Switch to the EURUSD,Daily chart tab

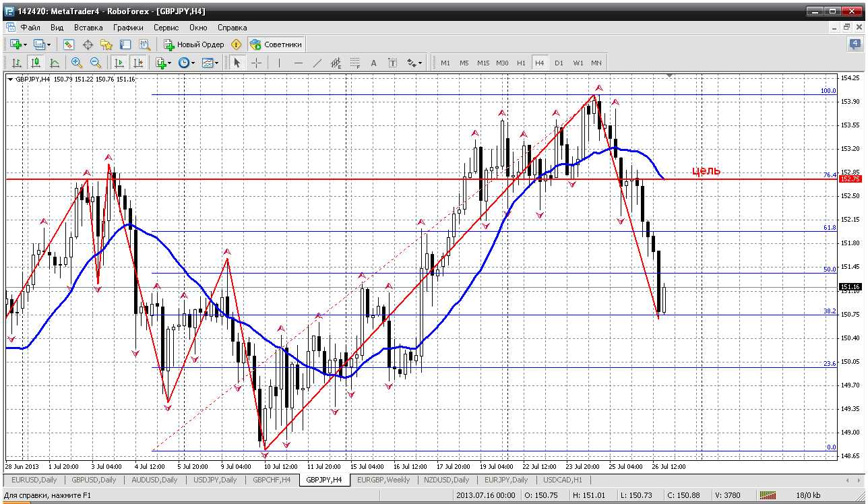pyautogui.click(x=34, y=480)
